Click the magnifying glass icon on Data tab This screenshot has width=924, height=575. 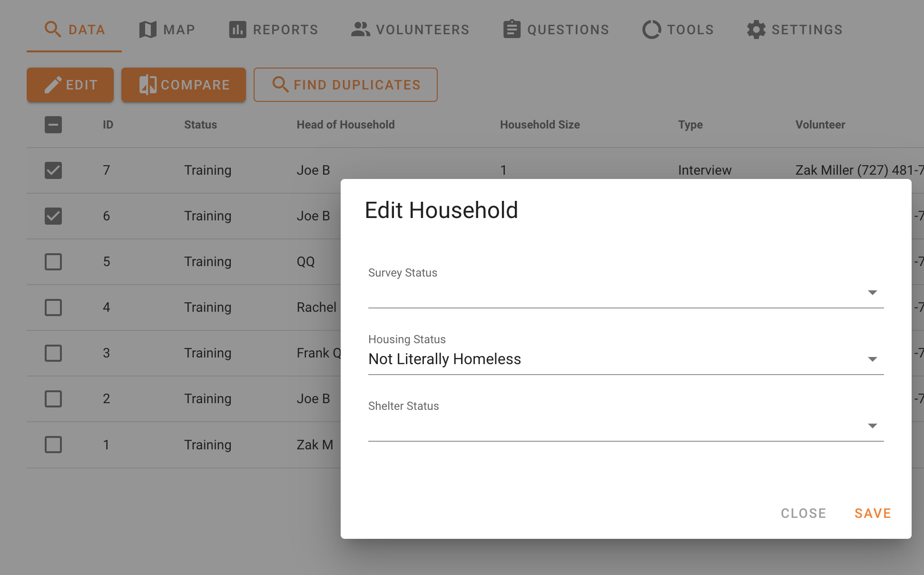(53, 29)
